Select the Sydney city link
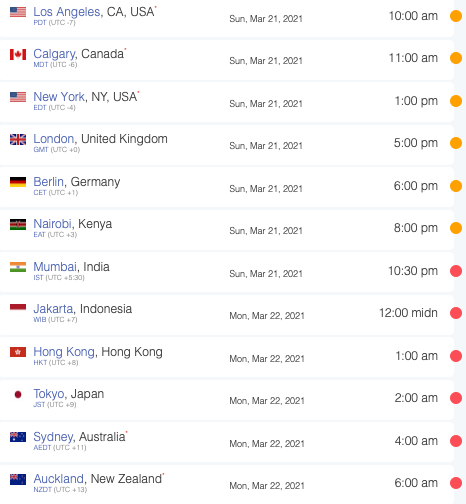 (x=53, y=437)
